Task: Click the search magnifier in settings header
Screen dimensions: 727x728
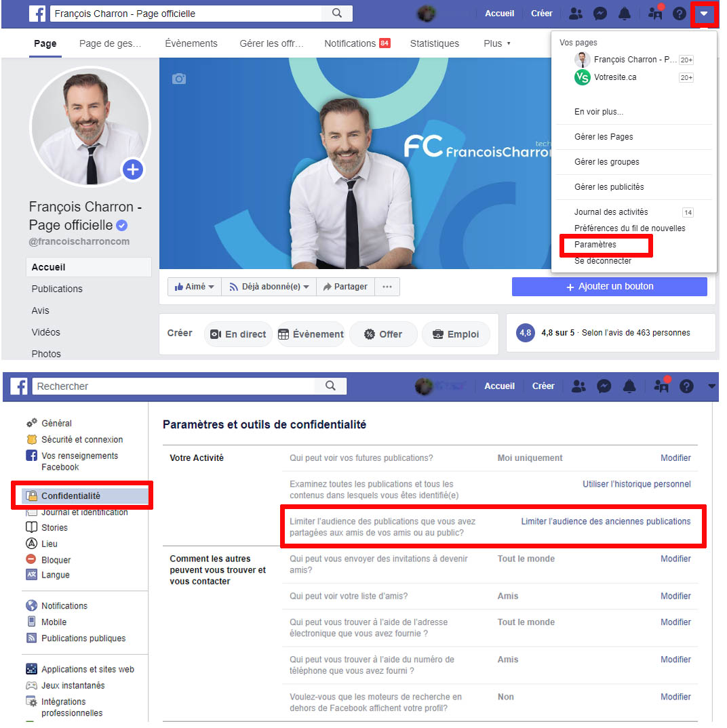Action: (330, 386)
